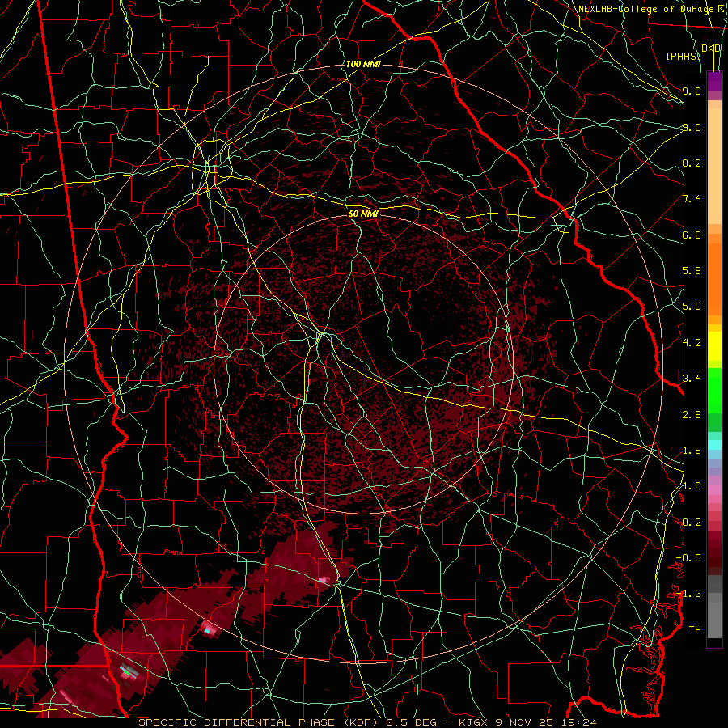Click the 1.8 scale value

(692, 451)
